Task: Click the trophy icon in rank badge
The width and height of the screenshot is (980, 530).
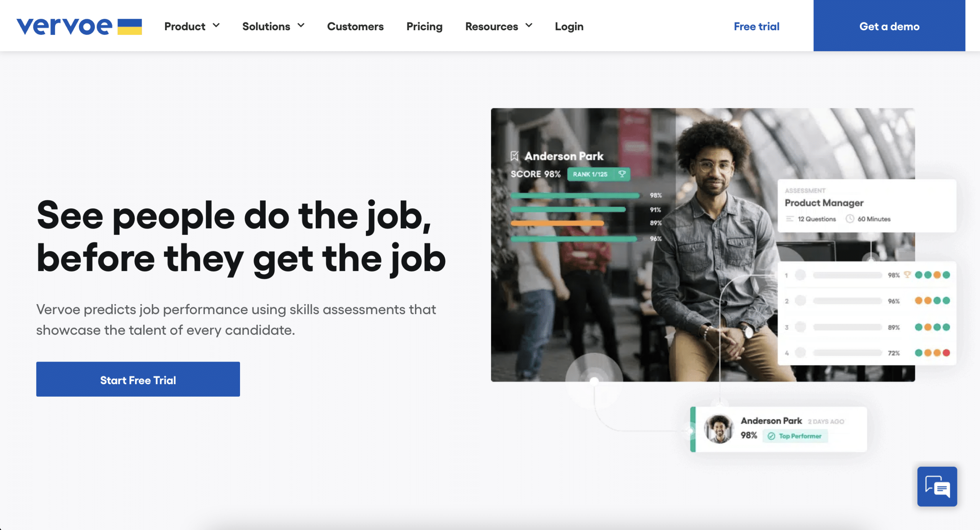Action: coord(622,174)
